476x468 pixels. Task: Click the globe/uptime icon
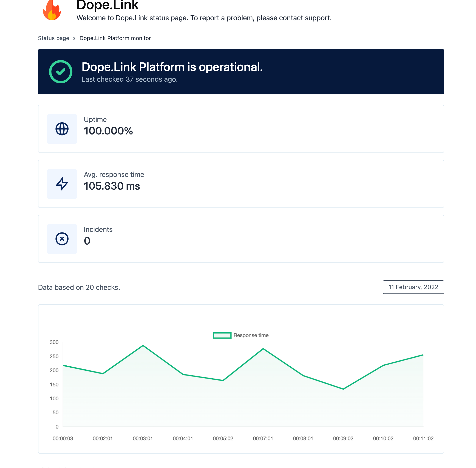tap(62, 129)
